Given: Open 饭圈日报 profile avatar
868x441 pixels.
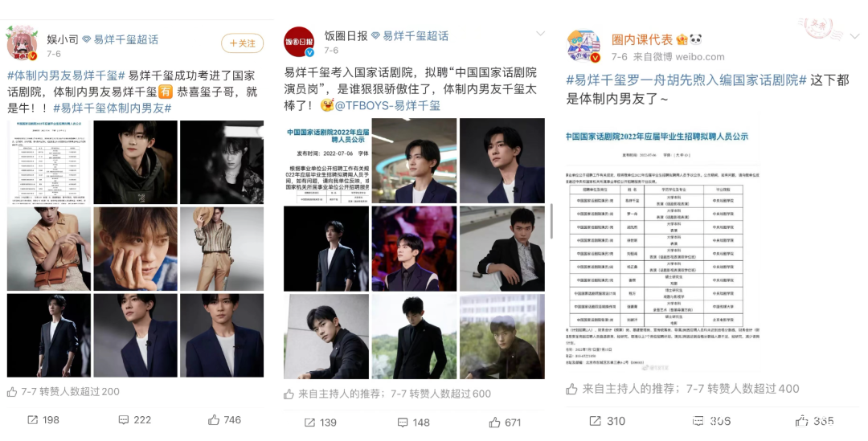Looking at the screenshot, I should [x=299, y=42].
